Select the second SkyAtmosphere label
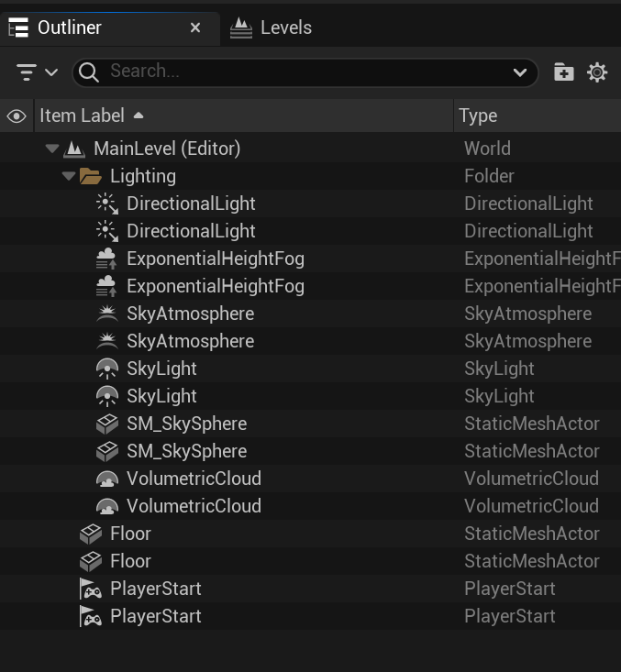The width and height of the screenshot is (621, 672). point(191,342)
